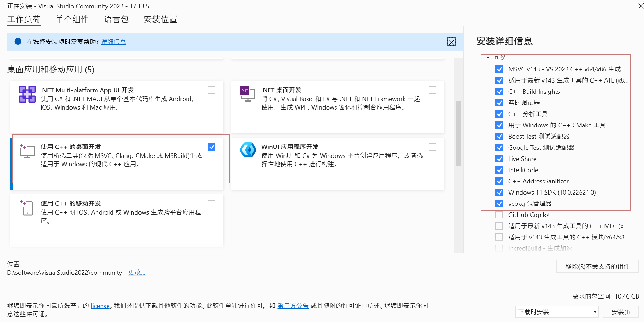The width and height of the screenshot is (644, 322).
Task: Open the 详细信息 help link
Action: [114, 42]
